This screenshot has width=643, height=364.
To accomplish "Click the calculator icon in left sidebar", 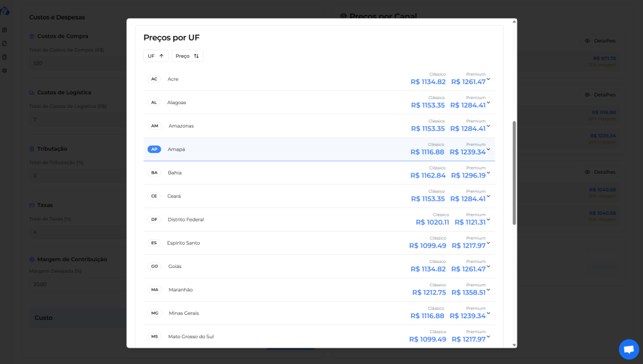I will click(x=5, y=56).
